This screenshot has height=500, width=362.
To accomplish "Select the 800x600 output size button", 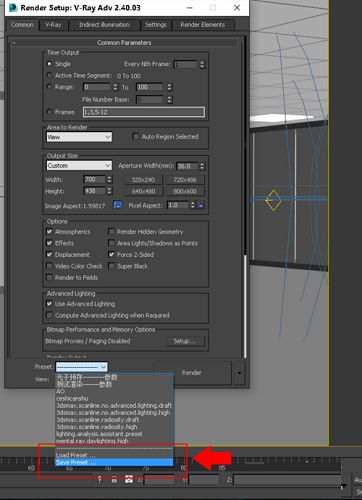I will pyautogui.click(x=185, y=191).
